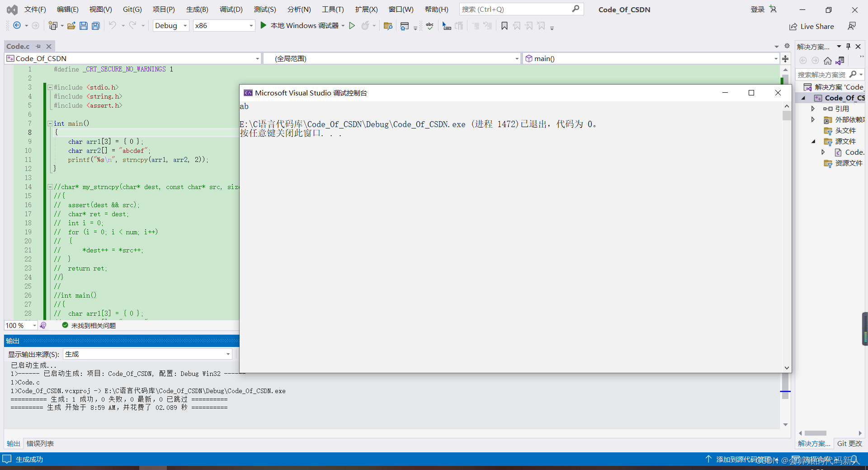Collapse commented block at line 14
Image resolution: width=868 pixels, height=470 pixels.
(50, 187)
